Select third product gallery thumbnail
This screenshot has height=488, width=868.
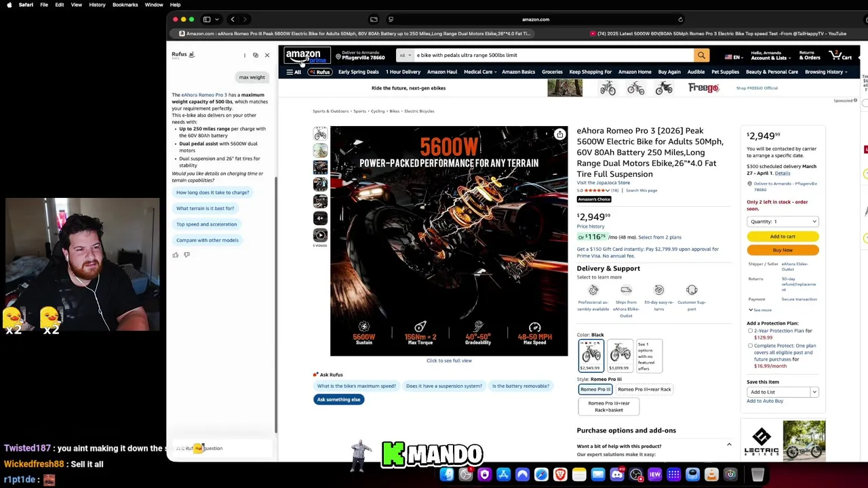[x=320, y=167]
